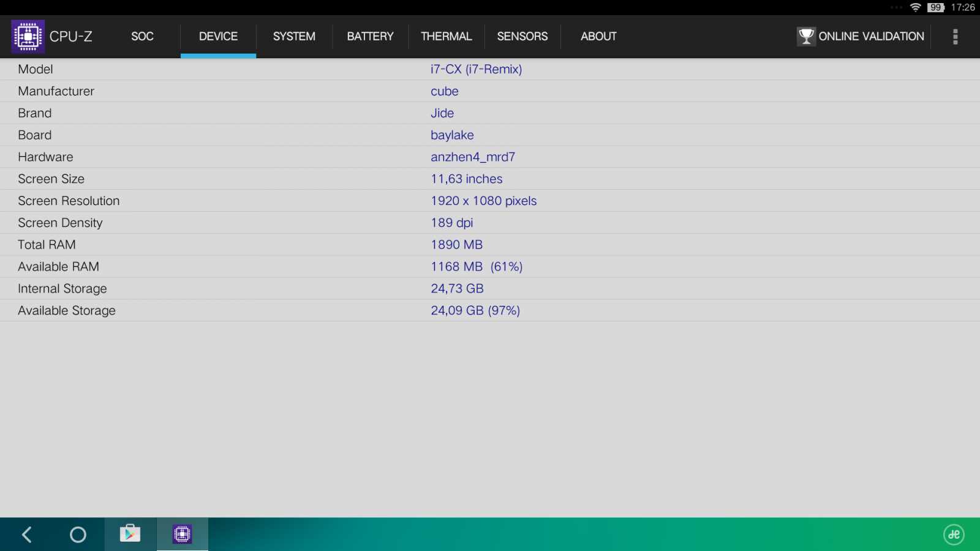Screen dimensions: 980x551
Task: Click the trophy icon for online validation
Action: [x=806, y=36]
